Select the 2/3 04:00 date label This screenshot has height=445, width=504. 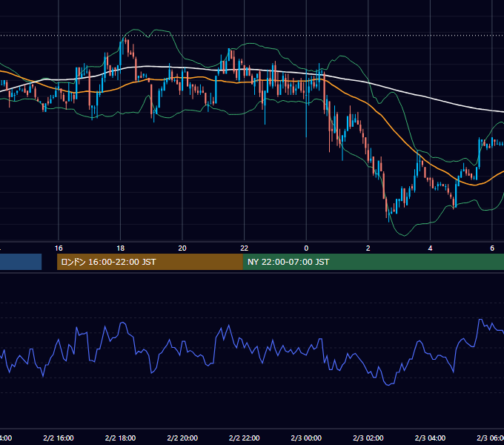tap(430, 438)
